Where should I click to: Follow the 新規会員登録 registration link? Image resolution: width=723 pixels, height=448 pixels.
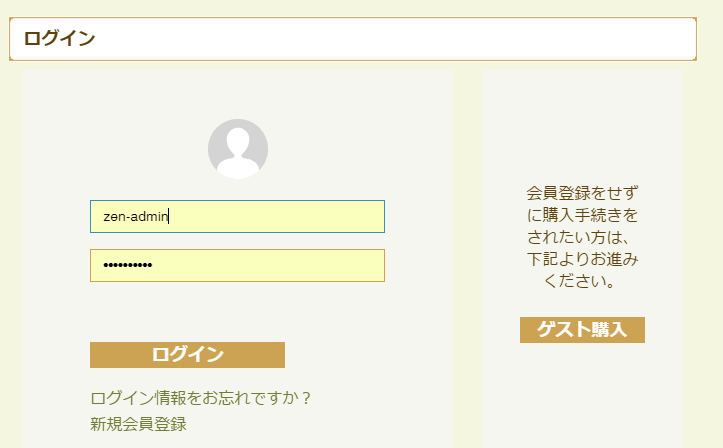138,424
